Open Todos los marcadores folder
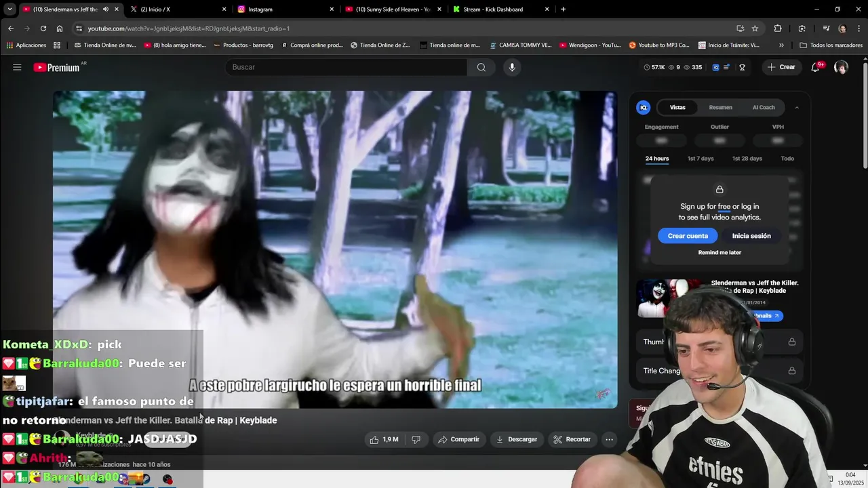The image size is (868, 488). tap(831, 45)
